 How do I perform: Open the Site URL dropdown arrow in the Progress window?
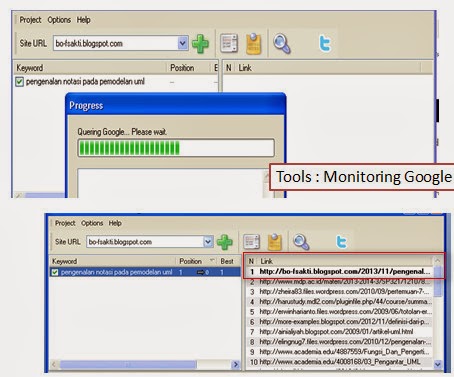[182, 43]
